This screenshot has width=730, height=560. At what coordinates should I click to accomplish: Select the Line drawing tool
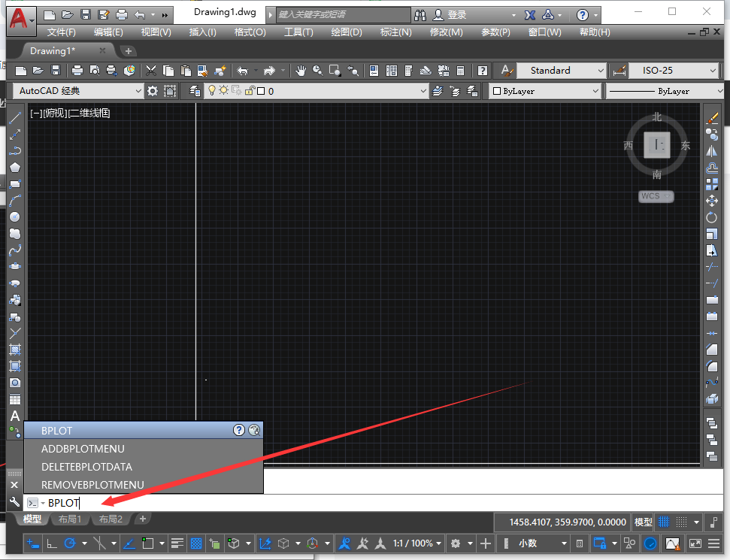click(x=15, y=119)
